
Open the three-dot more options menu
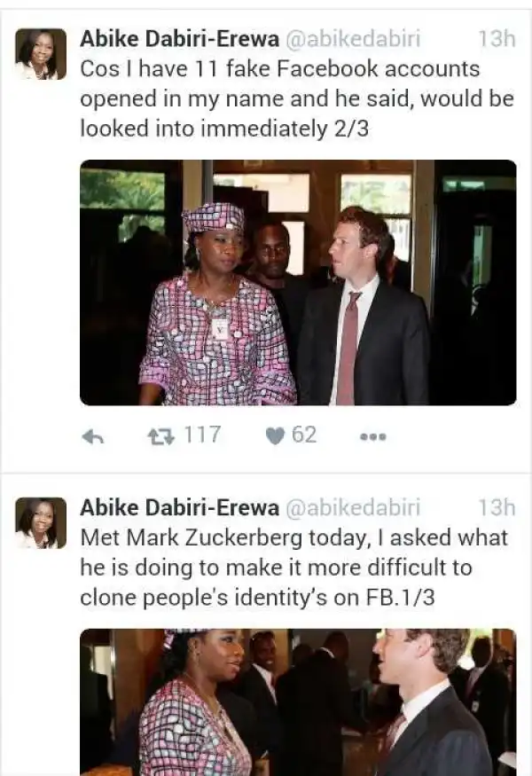372,436
